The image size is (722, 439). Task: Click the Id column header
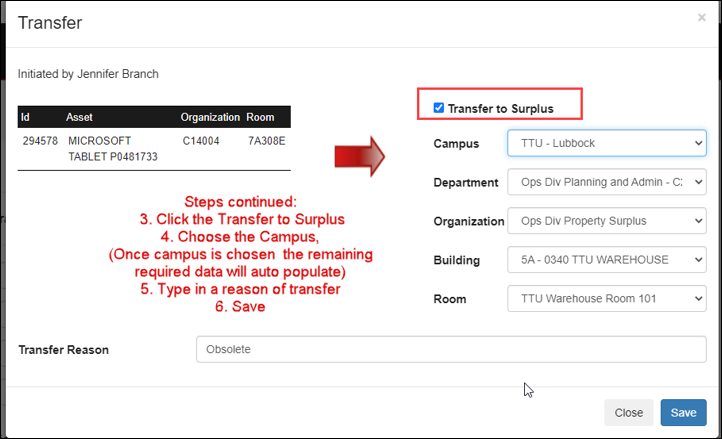pos(25,117)
